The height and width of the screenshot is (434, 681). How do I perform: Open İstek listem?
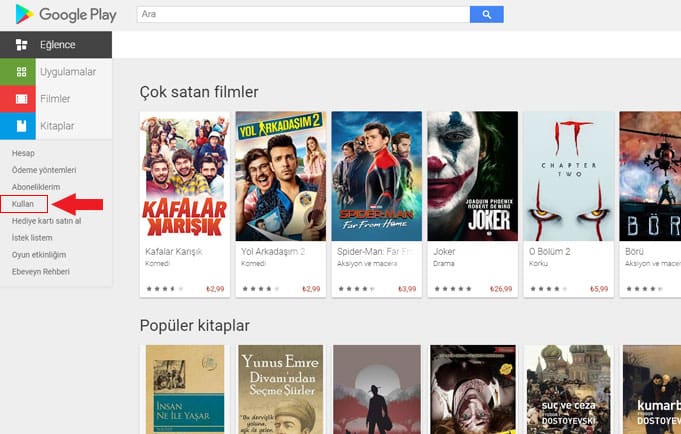click(x=32, y=238)
